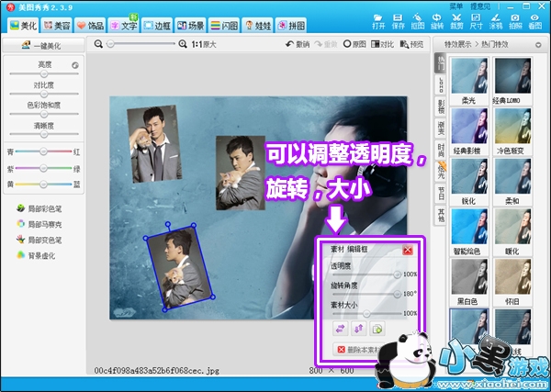Click the 撤销 undo button
This screenshot has width=551, height=392.
point(298,43)
